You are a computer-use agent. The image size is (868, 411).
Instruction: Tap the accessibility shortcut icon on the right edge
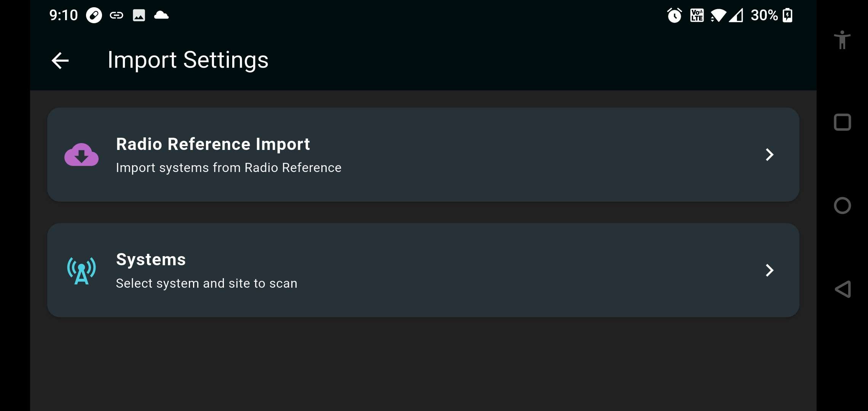[842, 40]
